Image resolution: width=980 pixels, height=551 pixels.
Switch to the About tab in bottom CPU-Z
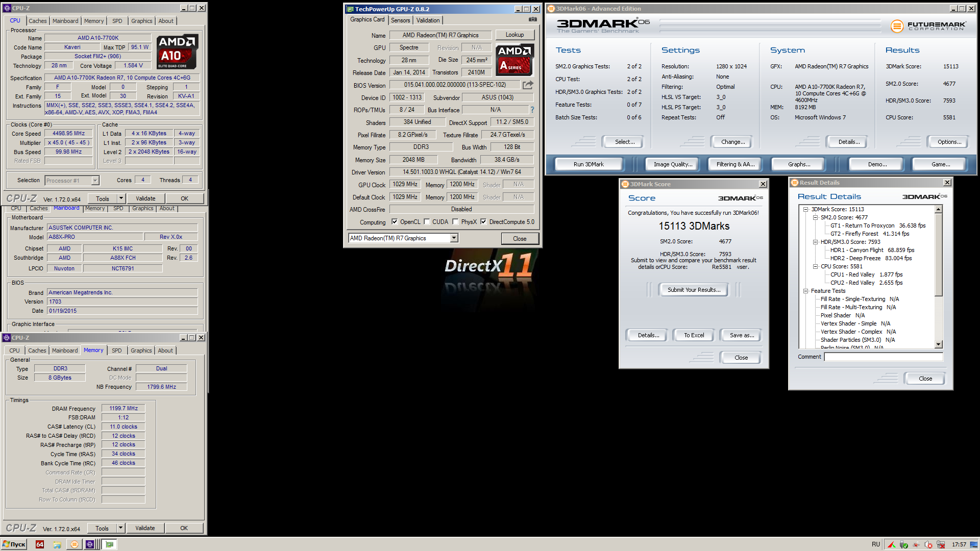click(x=165, y=350)
